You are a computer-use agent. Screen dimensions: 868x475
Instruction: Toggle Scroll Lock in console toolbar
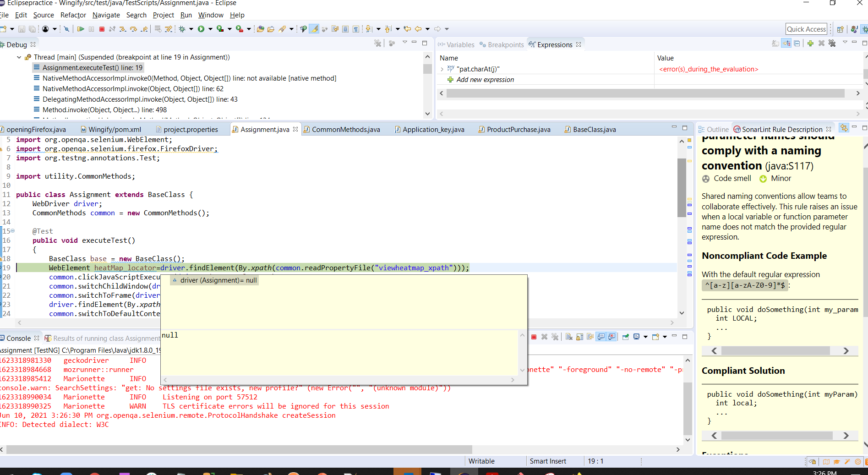pyautogui.click(x=579, y=337)
